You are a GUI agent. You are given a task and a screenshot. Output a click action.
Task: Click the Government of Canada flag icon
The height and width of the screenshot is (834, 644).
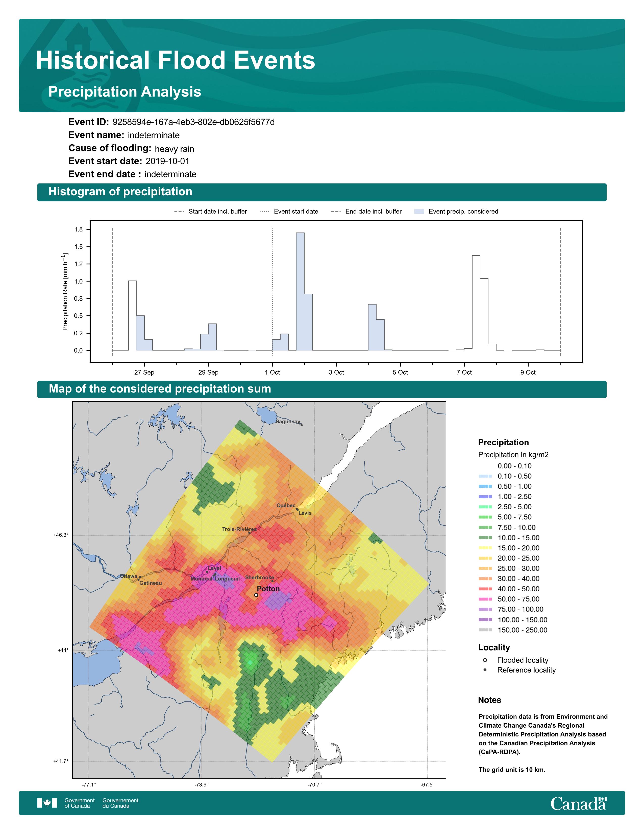[x=47, y=803]
